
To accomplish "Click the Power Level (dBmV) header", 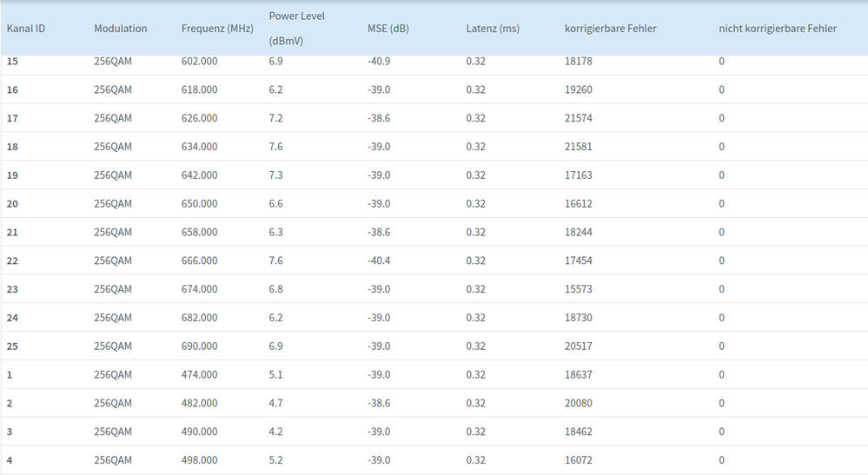I will click(297, 29).
